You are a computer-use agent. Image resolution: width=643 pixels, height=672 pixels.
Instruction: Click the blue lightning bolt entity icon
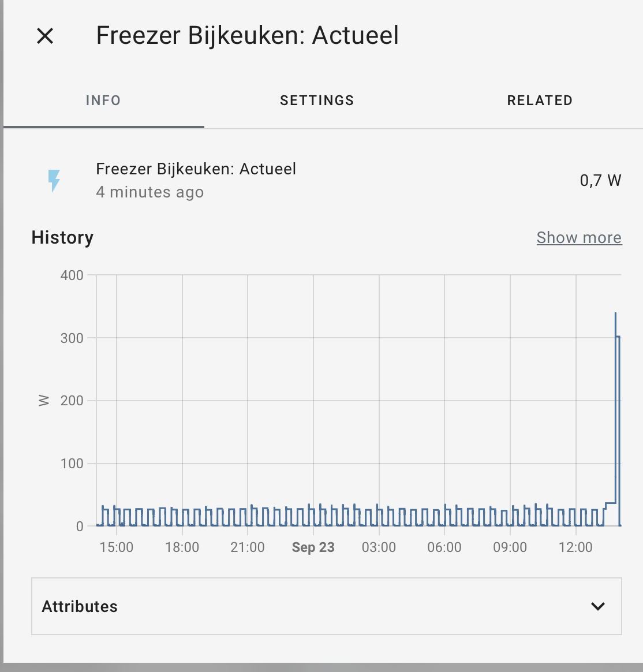click(x=55, y=180)
